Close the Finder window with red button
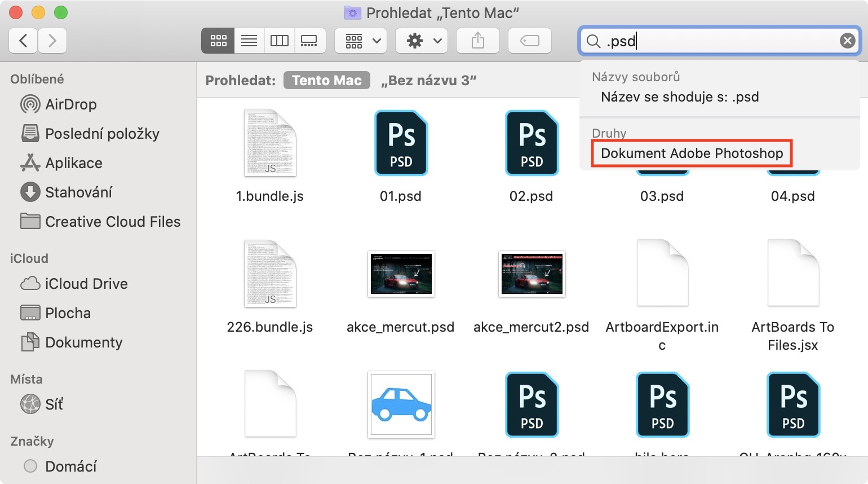This screenshot has height=484, width=868. pos(16,12)
